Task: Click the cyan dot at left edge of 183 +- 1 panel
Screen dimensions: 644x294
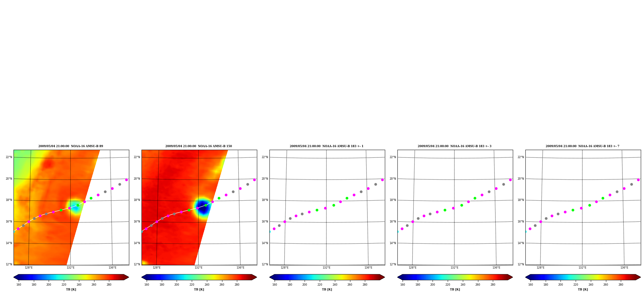Action: coord(270,232)
